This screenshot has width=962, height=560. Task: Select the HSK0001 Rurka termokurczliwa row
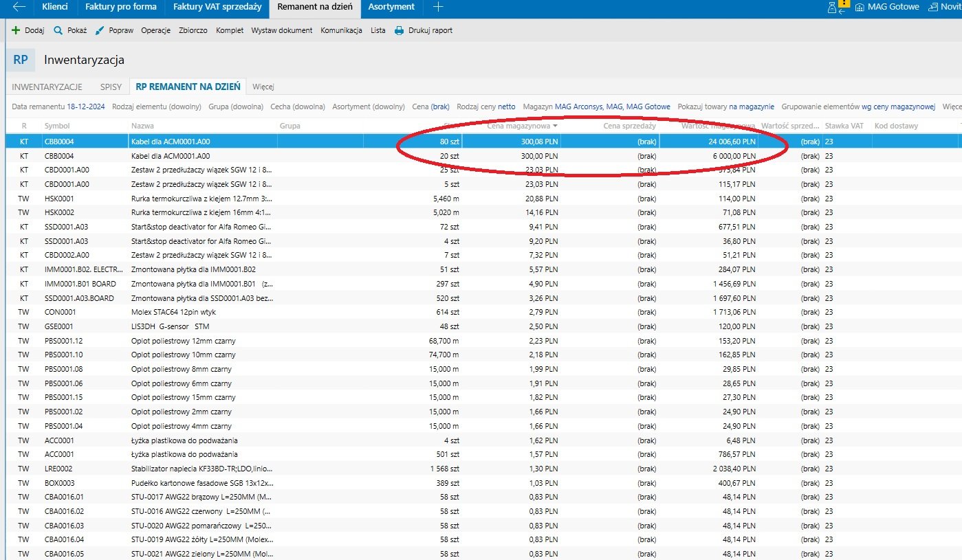point(172,199)
